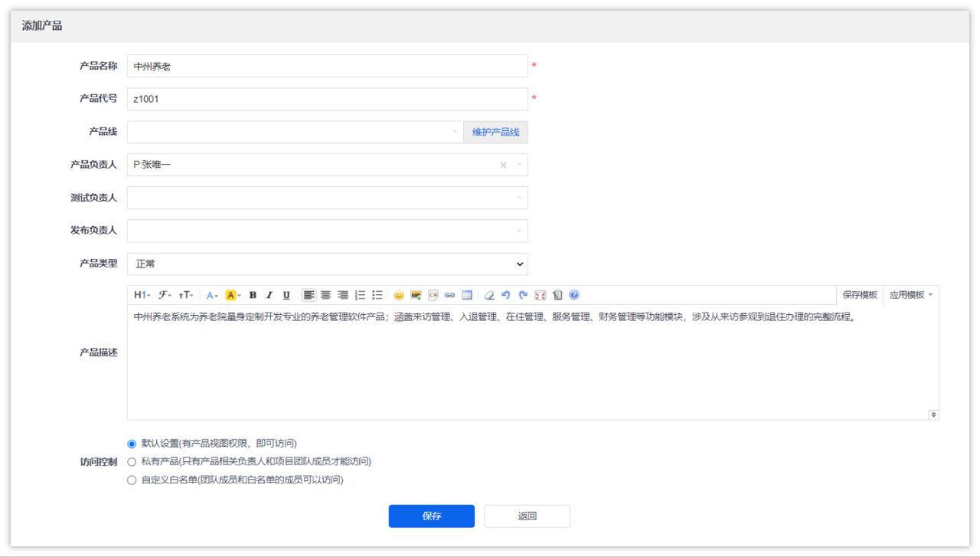Screen dimensions: 980x557
Task: Open the emoticon picker
Action: (399, 295)
